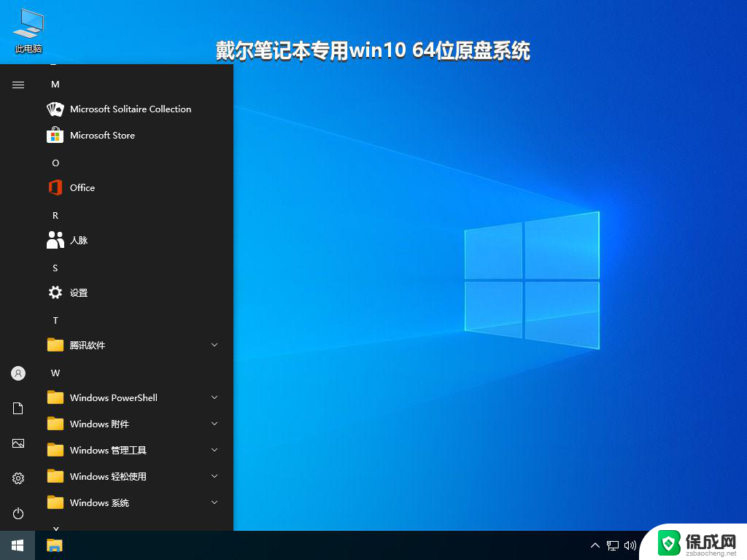Viewport: 747px width, 560px height.
Task: Select the 'Windows 管理工具' label text
Action: (108, 450)
